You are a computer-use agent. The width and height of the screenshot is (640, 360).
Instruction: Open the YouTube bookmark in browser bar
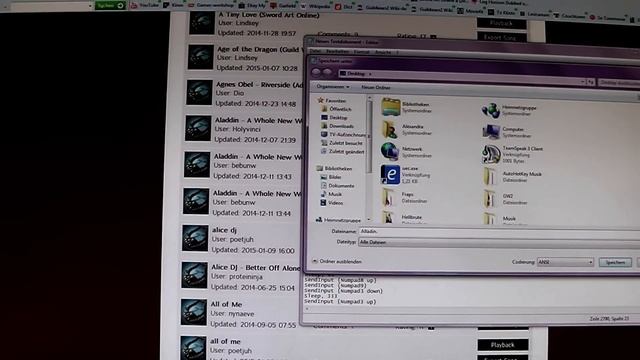145,5
